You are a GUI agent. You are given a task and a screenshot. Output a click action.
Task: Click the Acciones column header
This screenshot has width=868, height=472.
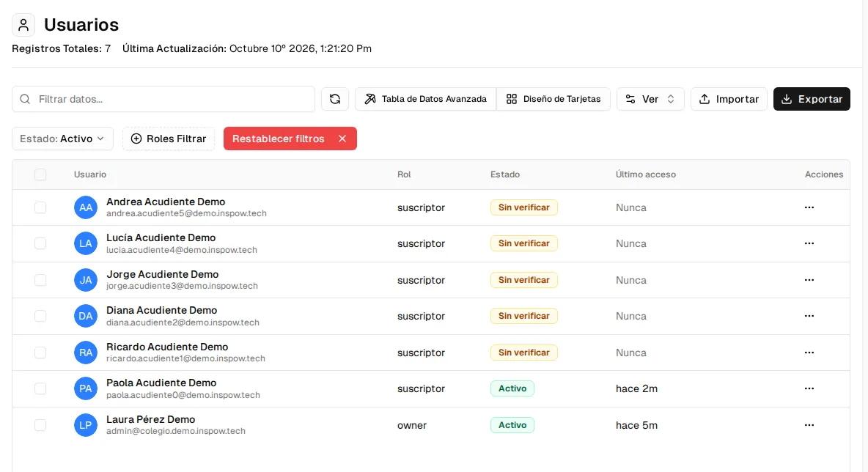[824, 174]
